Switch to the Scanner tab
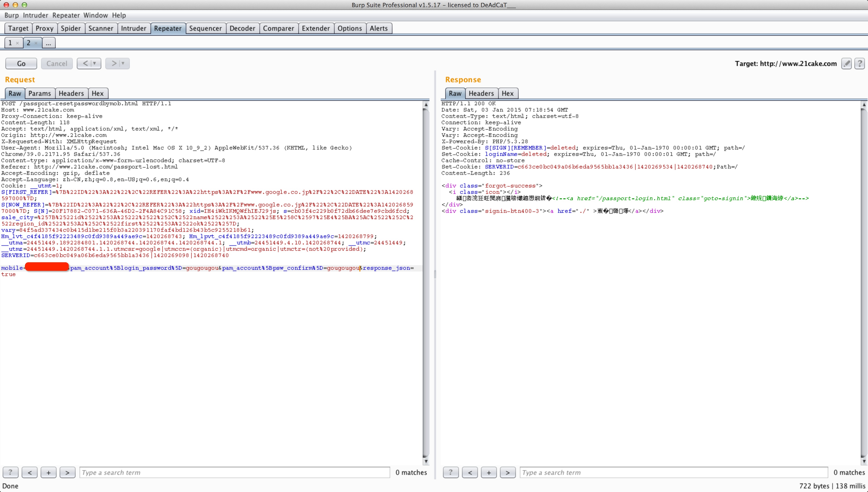This screenshot has height=492, width=868. coord(101,28)
